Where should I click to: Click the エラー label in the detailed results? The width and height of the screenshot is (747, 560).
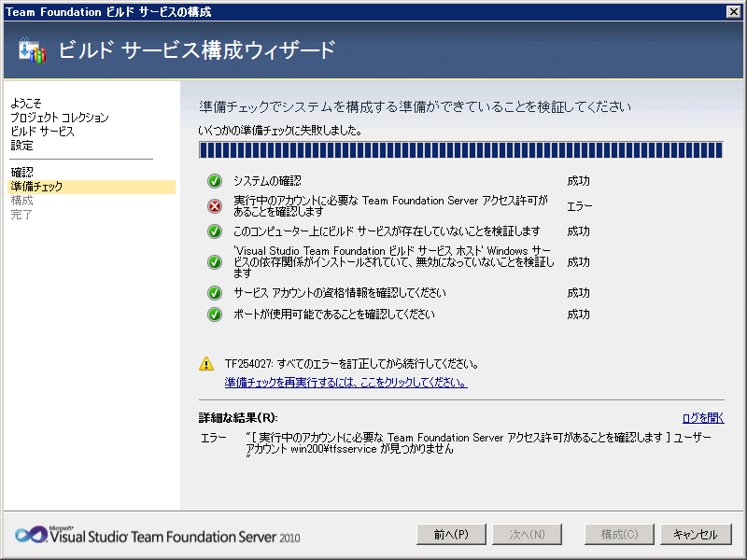coord(214,438)
